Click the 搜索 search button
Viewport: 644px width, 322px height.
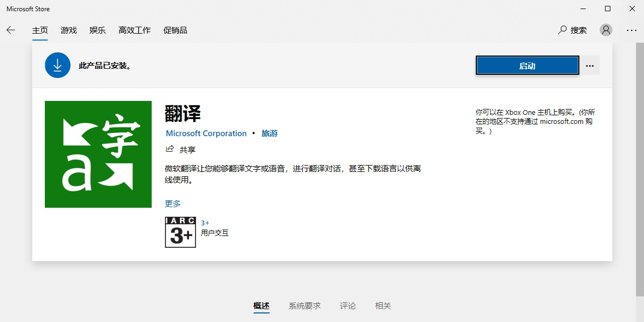click(x=572, y=30)
